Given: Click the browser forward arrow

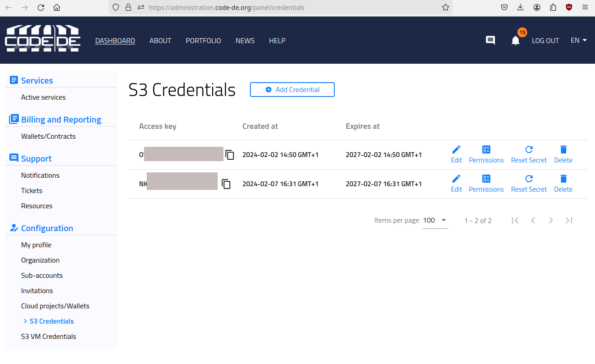Looking at the screenshot, I should 25,7.
